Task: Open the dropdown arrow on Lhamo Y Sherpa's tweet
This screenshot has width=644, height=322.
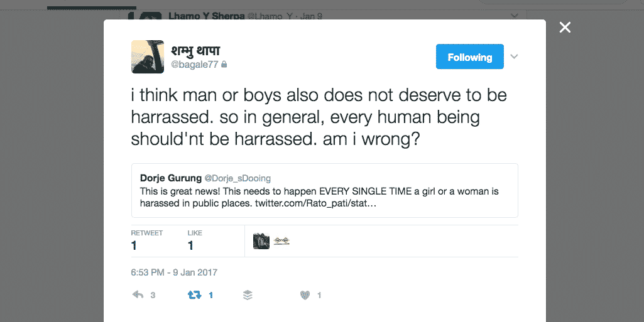Action: (x=515, y=16)
